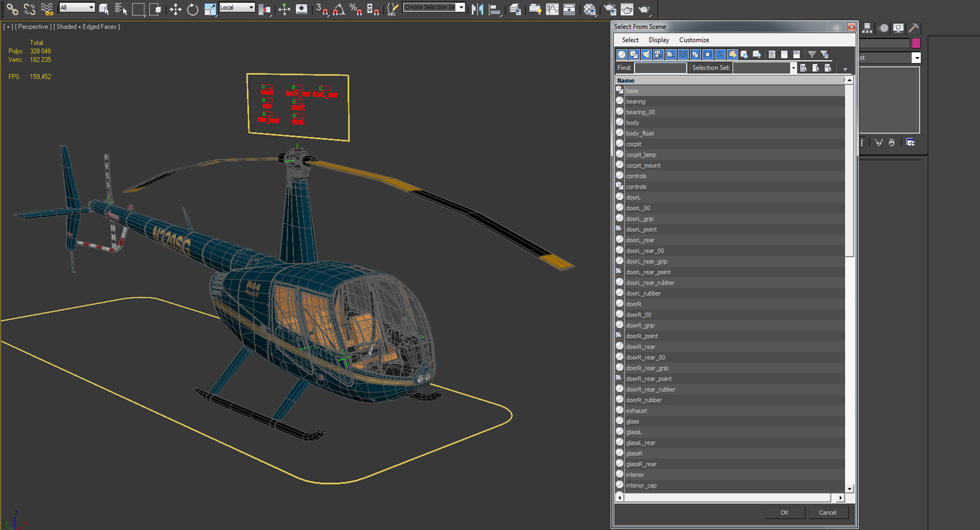Toggle Spinner Snap in toolbar

pos(373,9)
